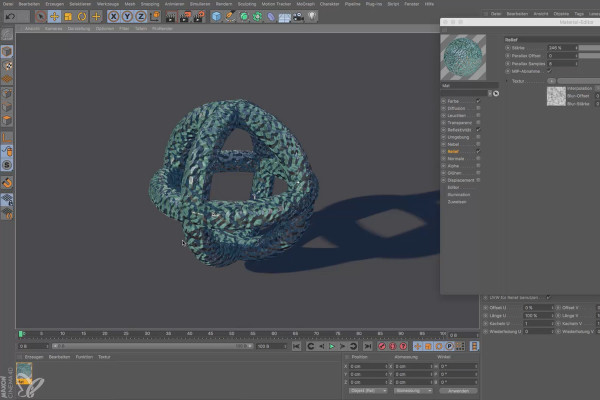This screenshot has width=600, height=400.
Task: Switch to Model mode cube icon
Action: point(7,51)
